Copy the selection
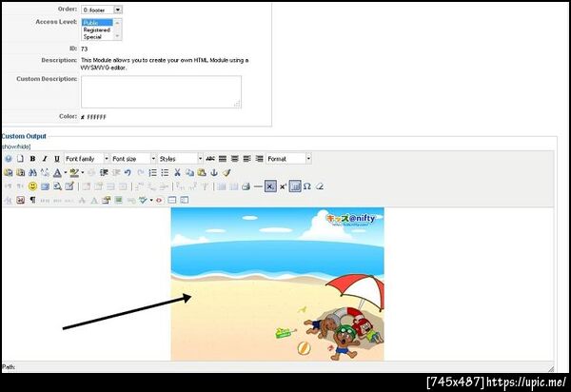This screenshot has height=392, width=571. pyautogui.click(x=189, y=172)
